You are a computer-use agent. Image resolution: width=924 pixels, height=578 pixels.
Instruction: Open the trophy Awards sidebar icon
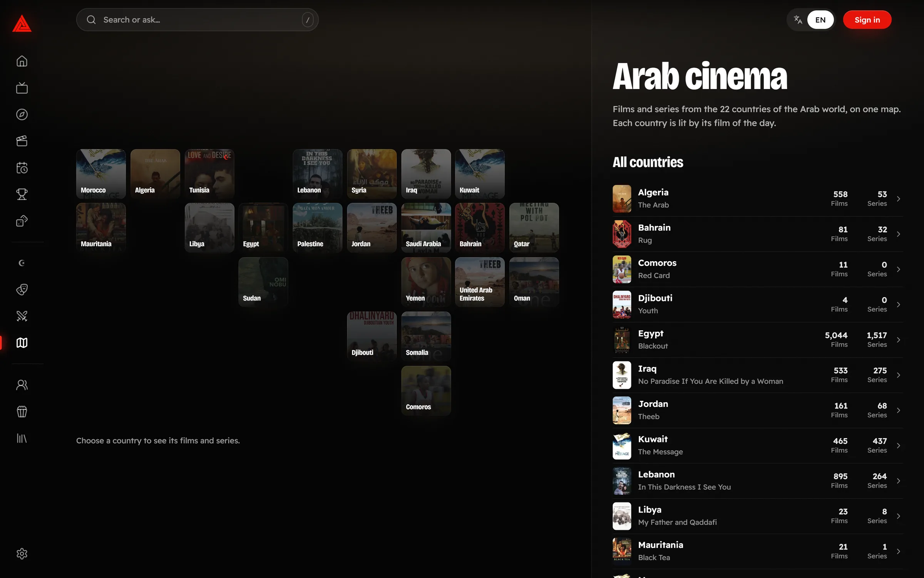[22, 194]
